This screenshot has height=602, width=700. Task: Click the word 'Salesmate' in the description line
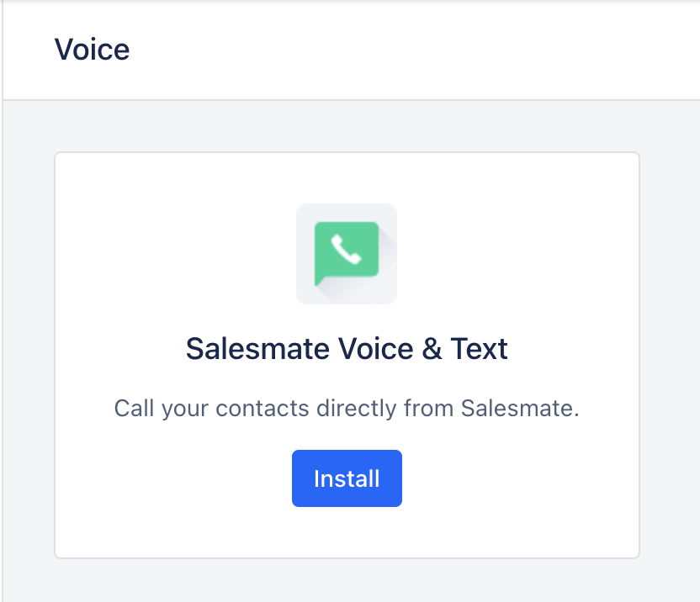(520, 408)
